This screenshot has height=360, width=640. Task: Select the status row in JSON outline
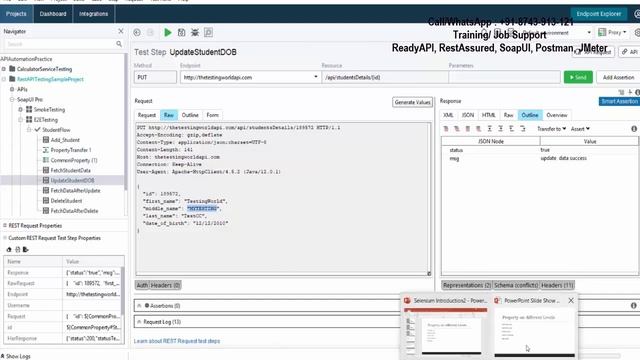(x=540, y=150)
